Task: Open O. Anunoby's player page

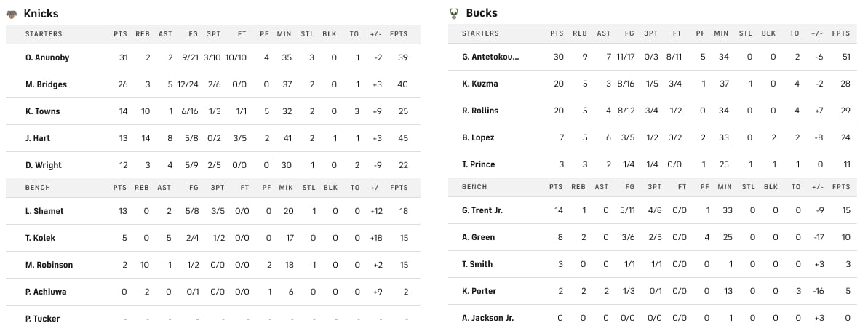Action: pyautogui.click(x=47, y=57)
